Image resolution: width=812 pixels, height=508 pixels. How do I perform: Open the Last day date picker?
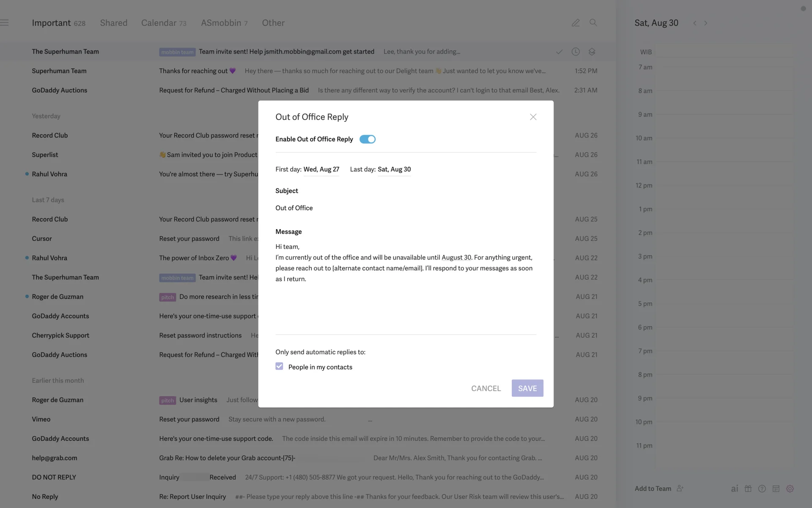(394, 169)
